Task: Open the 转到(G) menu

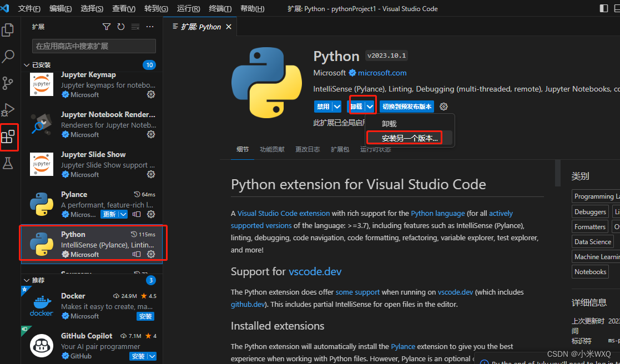Action: click(x=156, y=9)
